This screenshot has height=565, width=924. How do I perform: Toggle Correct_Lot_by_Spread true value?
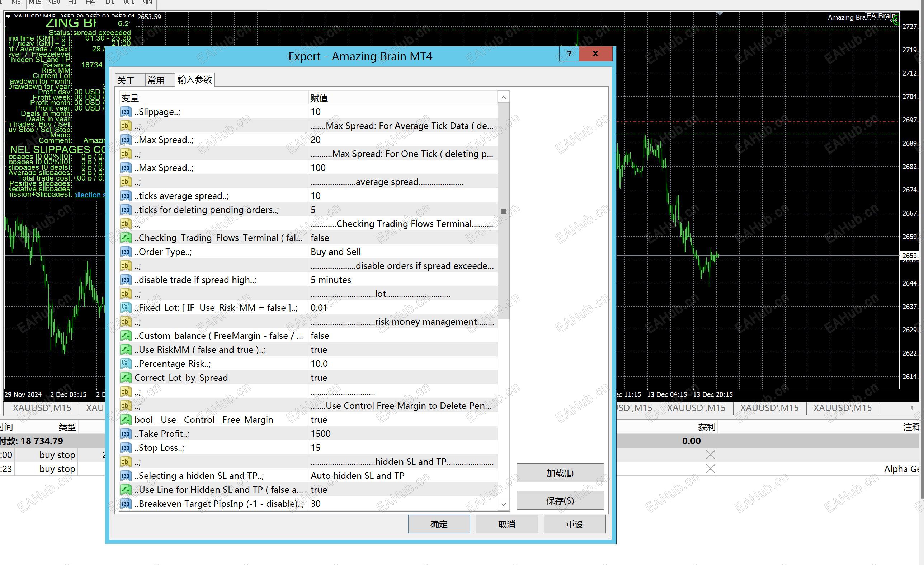pos(403,378)
